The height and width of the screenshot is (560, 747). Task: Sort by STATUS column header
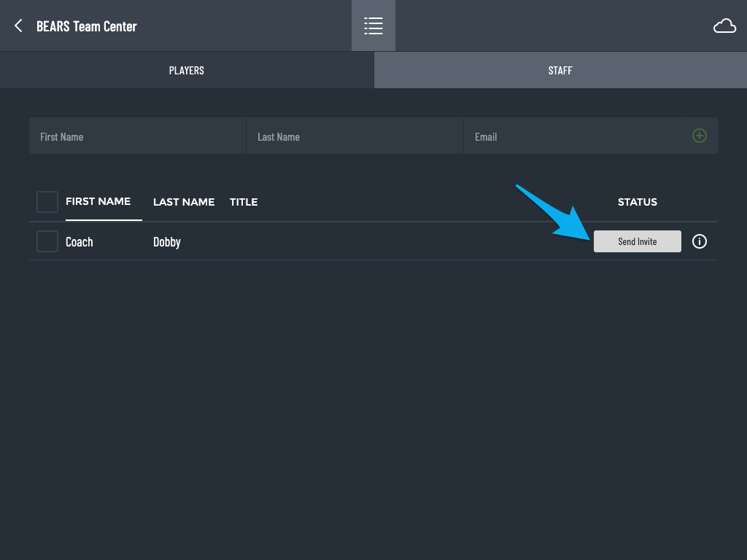click(x=638, y=202)
